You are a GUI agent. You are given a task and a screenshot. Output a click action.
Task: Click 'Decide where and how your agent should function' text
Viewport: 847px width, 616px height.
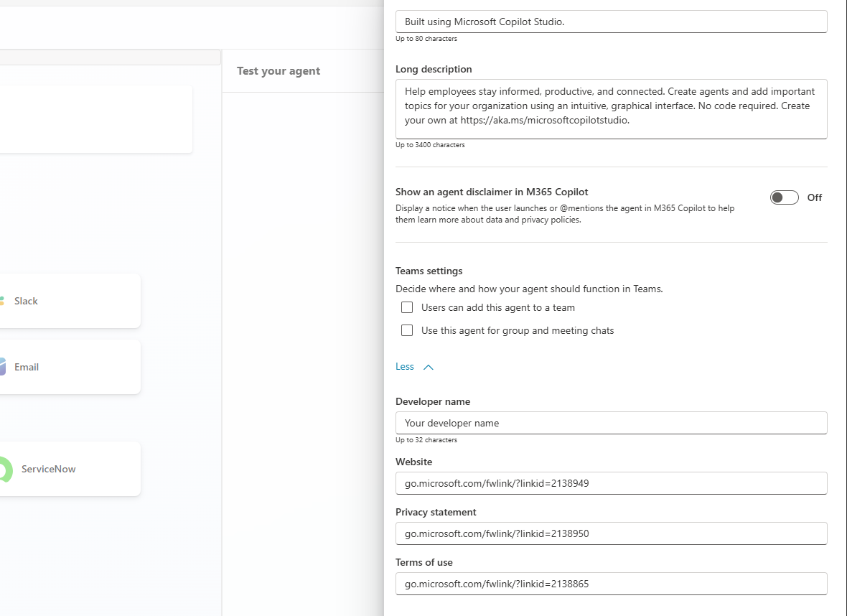529,289
